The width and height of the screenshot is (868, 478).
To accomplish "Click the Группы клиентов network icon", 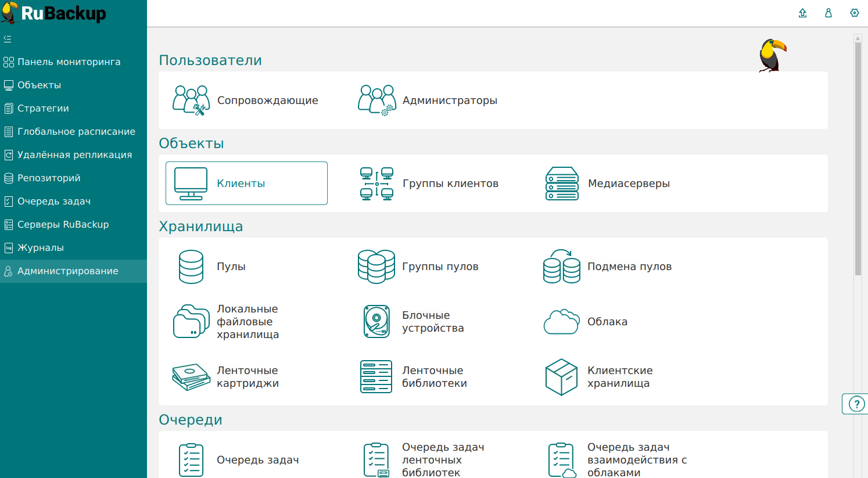I will pyautogui.click(x=376, y=184).
